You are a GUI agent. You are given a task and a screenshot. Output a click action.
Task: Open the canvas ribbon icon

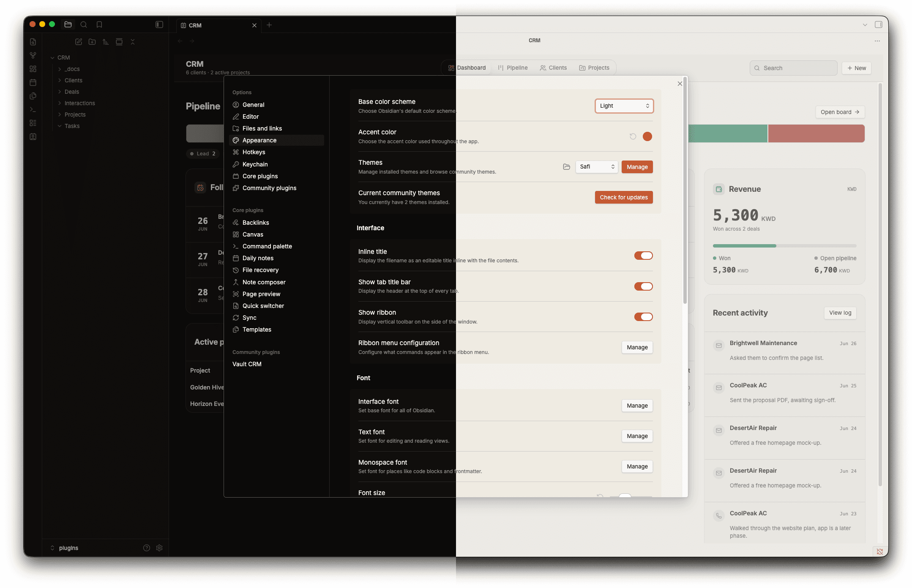pos(33,69)
